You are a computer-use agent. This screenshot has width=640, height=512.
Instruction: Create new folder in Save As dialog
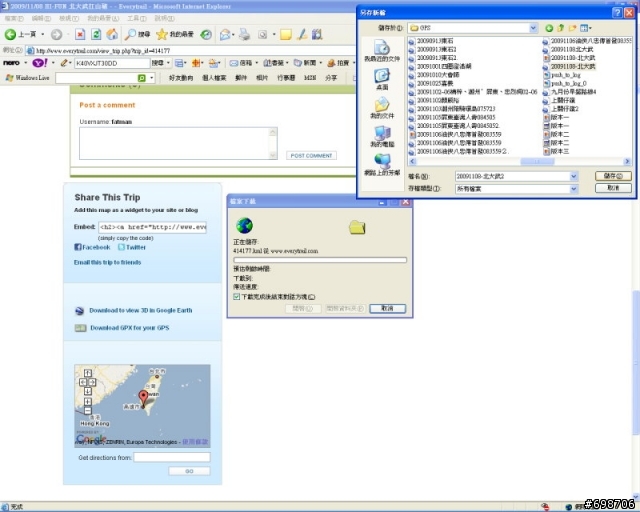(573, 28)
